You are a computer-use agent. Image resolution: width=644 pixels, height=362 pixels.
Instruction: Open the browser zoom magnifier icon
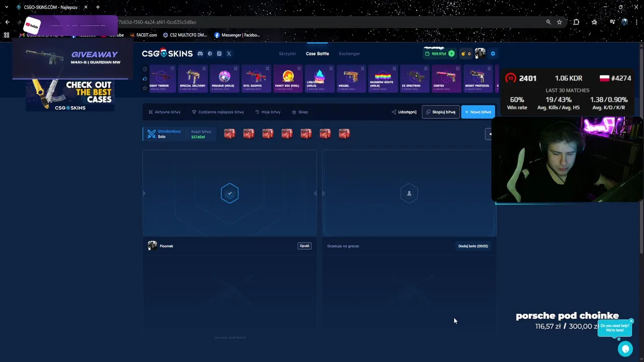tap(548, 22)
